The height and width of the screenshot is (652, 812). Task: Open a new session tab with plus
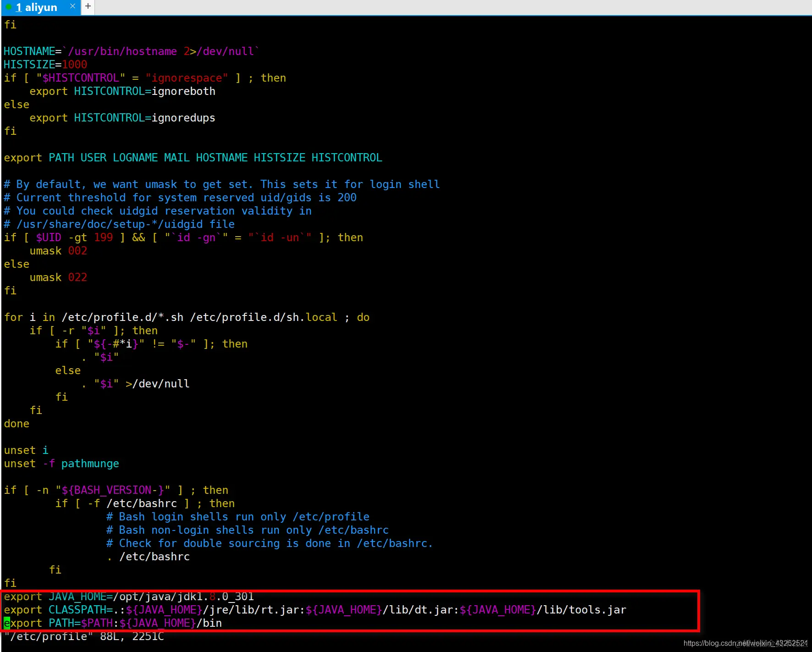[x=88, y=7]
